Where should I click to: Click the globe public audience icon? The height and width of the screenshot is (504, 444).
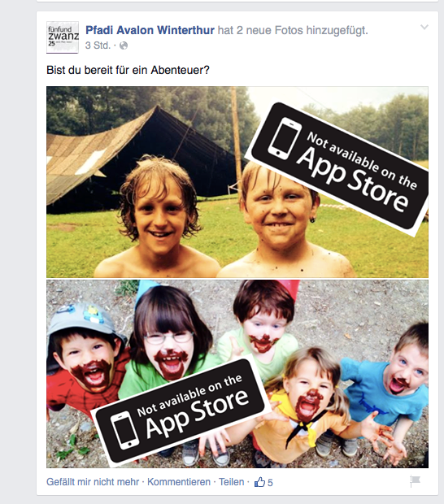[124, 46]
